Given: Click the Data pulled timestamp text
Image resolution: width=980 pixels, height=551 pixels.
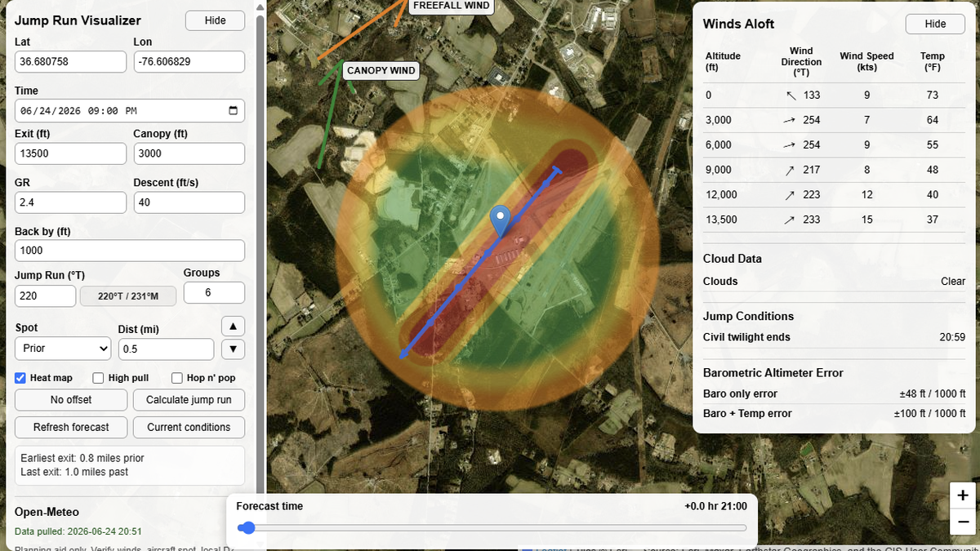Looking at the screenshot, I should pos(78,531).
